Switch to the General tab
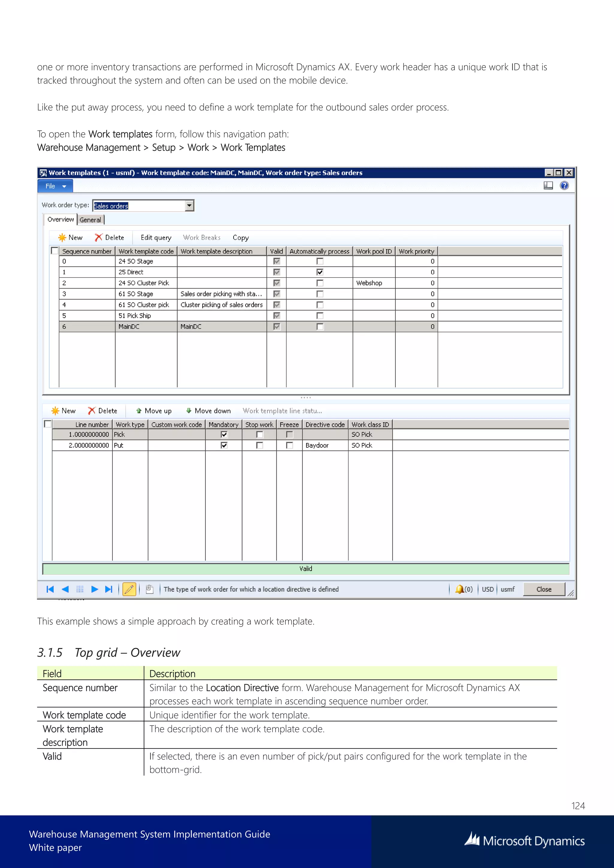 (90, 220)
